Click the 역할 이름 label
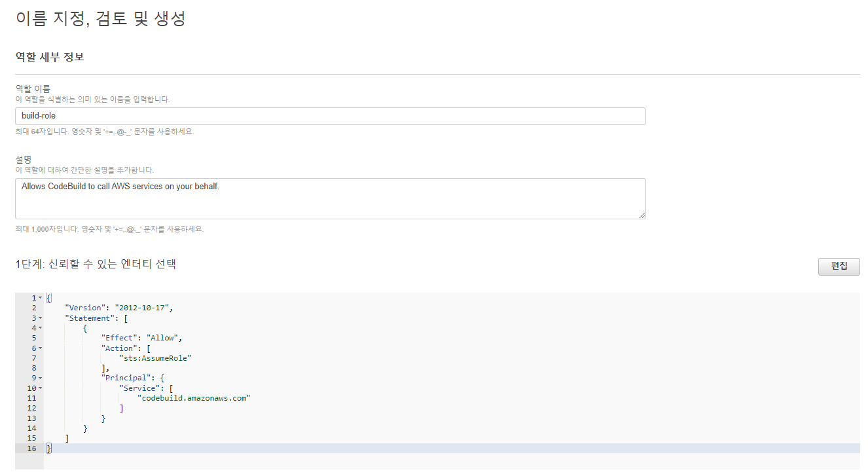The height and width of the screenshot is (474, 868). click(33, 88)
